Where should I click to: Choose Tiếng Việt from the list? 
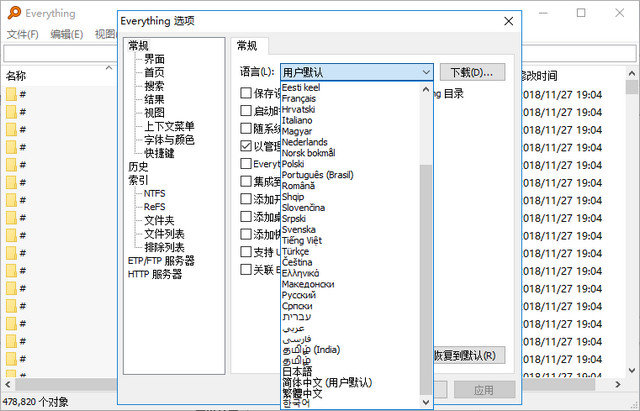302,240
